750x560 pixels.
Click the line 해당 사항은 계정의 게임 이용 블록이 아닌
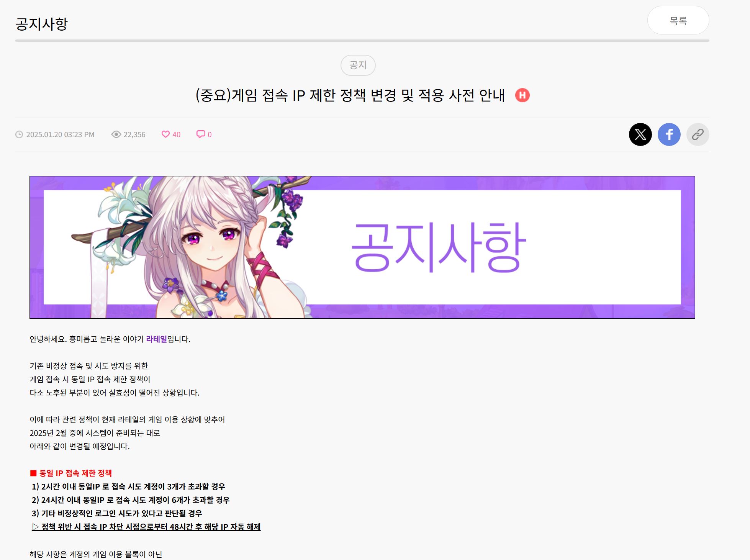pyautogui.click(x=96, y=554)
